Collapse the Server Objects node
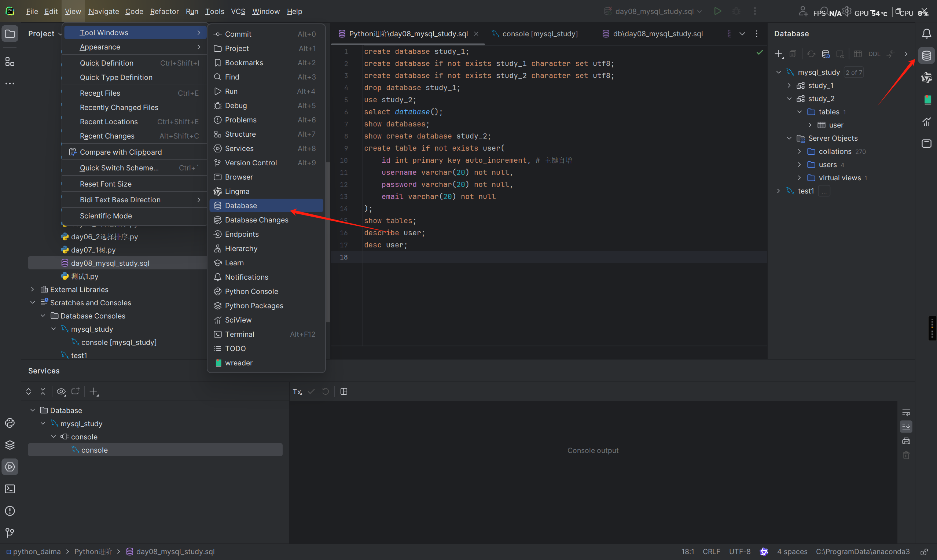 [x=789, y=139]
